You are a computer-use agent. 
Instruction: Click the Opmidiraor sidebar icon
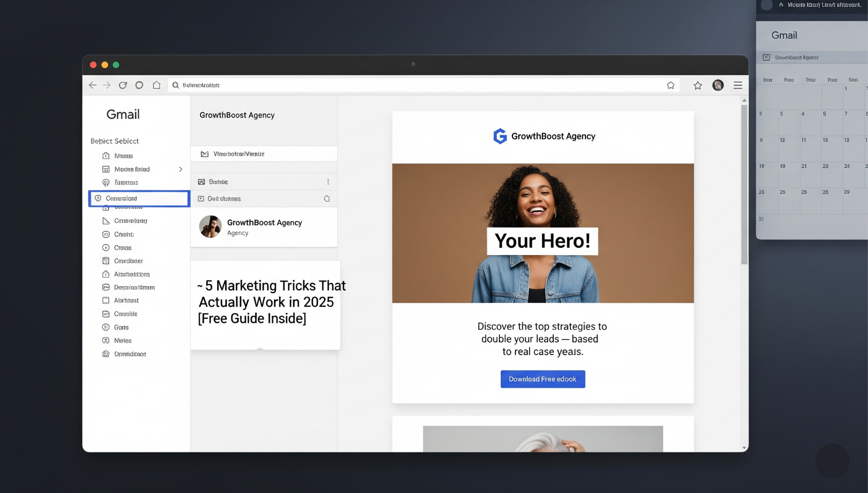click(106, 354)
